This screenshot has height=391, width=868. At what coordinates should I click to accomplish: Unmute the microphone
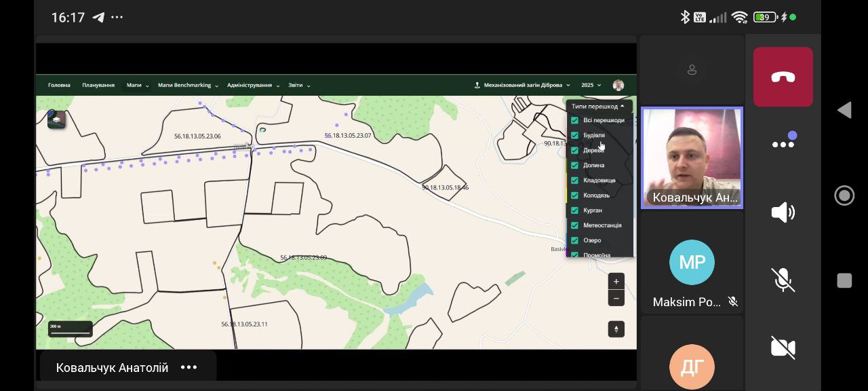(783, 280)
